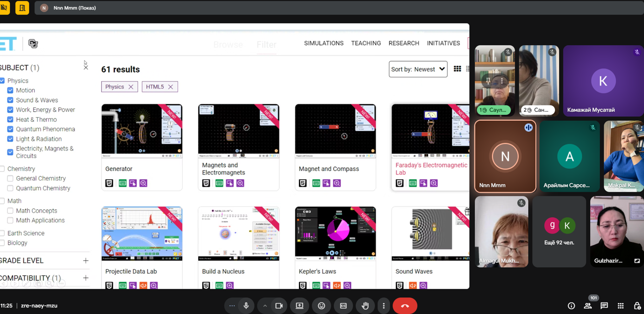Remove the HTML5 filter tag
The image size is (644, 314).
click(x=171, y=87)
